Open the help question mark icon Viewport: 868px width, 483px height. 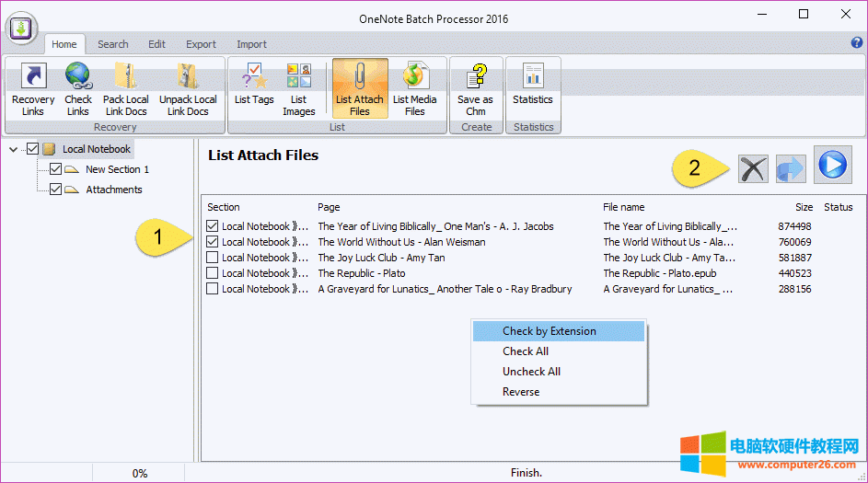pos(857,43)
